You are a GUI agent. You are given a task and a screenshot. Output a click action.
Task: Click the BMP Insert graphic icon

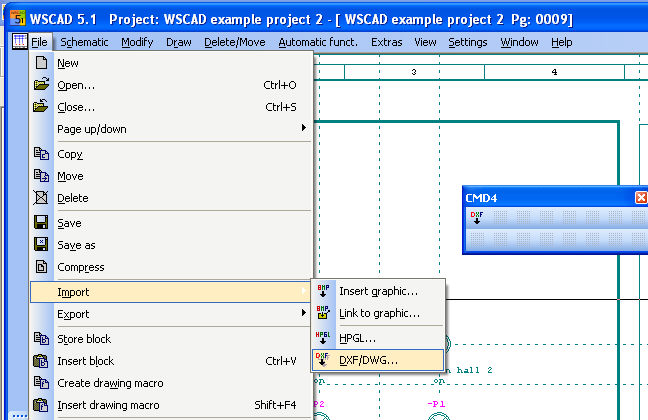coord(323,291)
